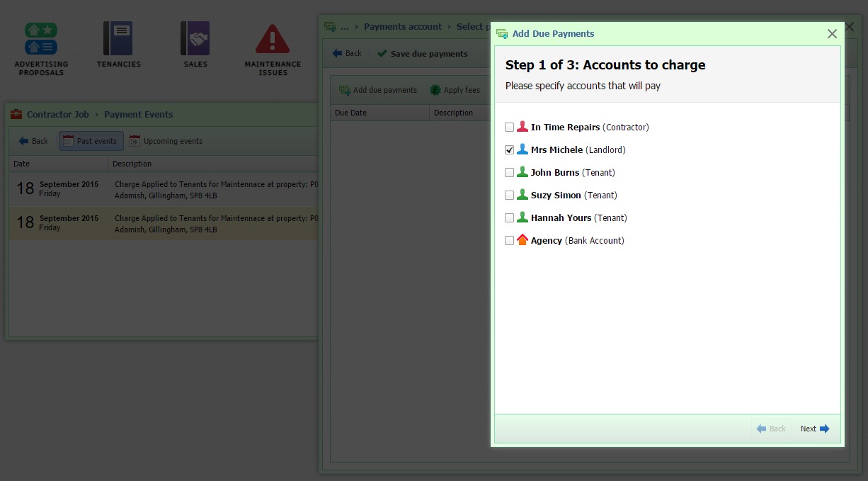Click the red In Time Repairs contractor icon
This screenshot has width=868, height=481.
(x=522, y=127)
